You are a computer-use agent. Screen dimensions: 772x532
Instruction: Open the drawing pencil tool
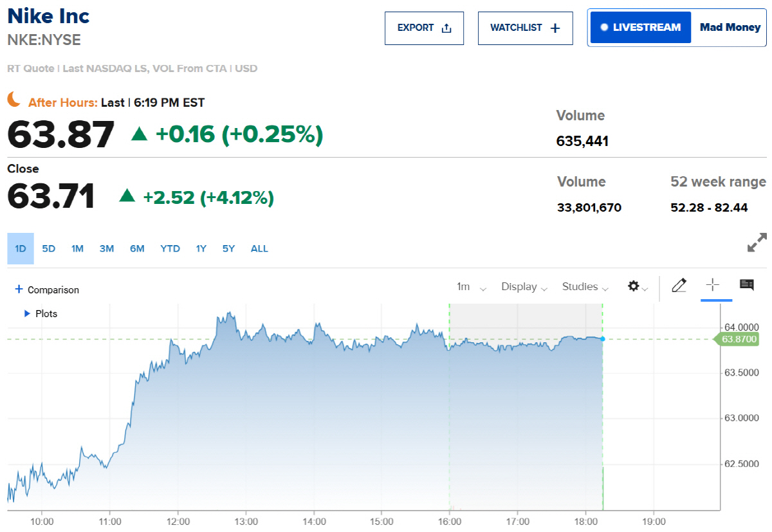coord(679,286)
